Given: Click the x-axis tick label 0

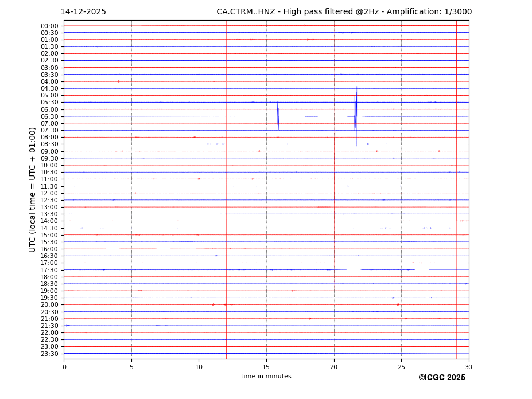Looking at the screenshot, I should [64, 367].
